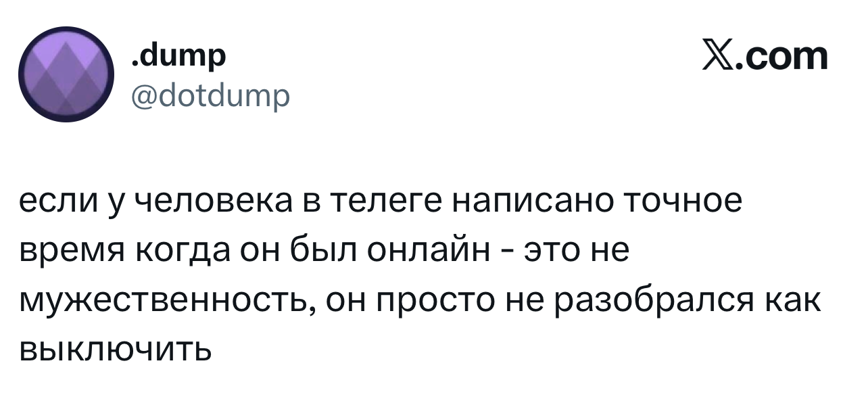Open the .dump display name
The width and height of the screenshot is (868, 401).
(x=178, y=57)
